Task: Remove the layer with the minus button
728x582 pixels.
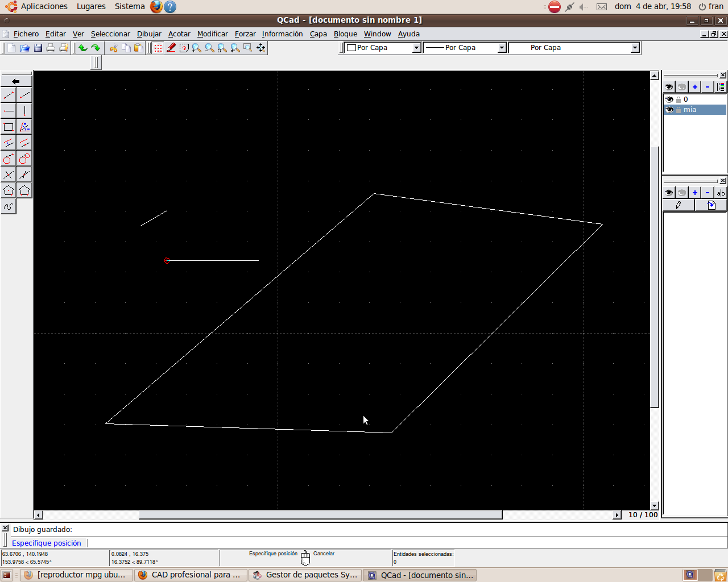Action: click(708, 87)
